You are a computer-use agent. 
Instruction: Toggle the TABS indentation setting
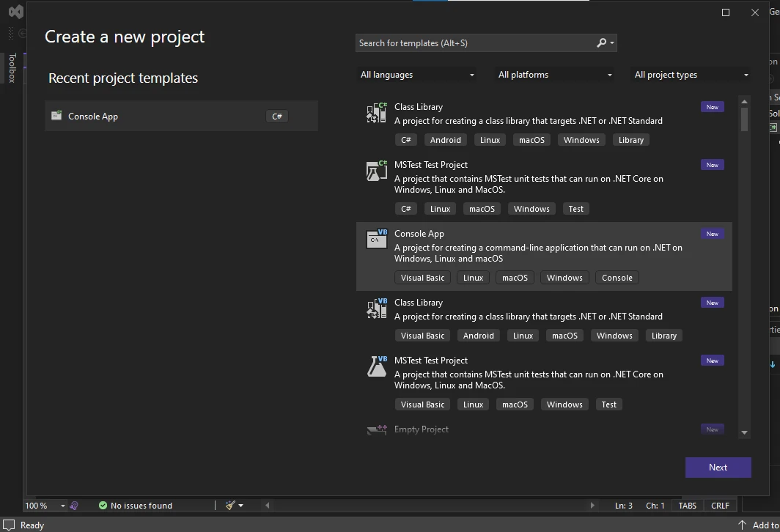coord(687,506)
